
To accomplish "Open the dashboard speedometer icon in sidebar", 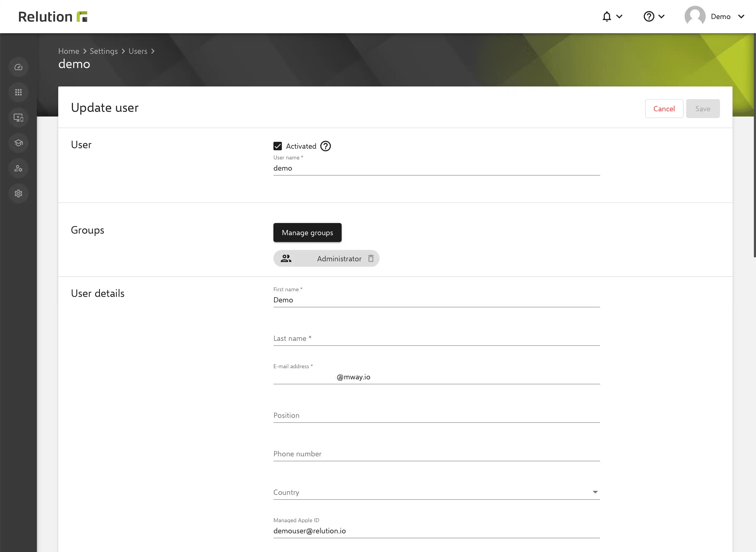I will [x=18, y=67].
